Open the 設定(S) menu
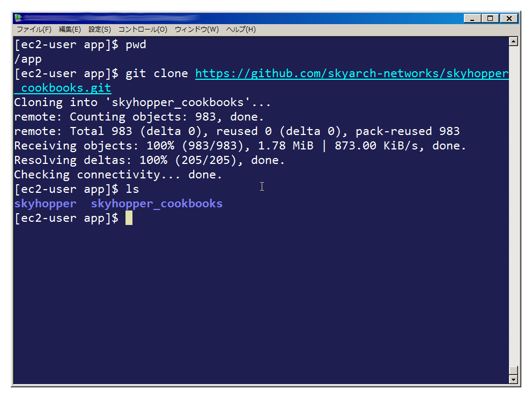 click(x=100, y=29)
